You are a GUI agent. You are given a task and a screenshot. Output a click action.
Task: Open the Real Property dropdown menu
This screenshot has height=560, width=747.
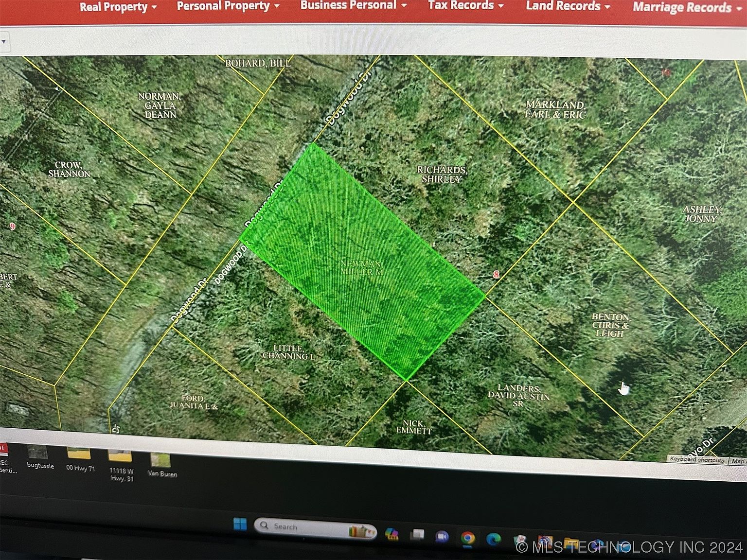click(118, 7)
